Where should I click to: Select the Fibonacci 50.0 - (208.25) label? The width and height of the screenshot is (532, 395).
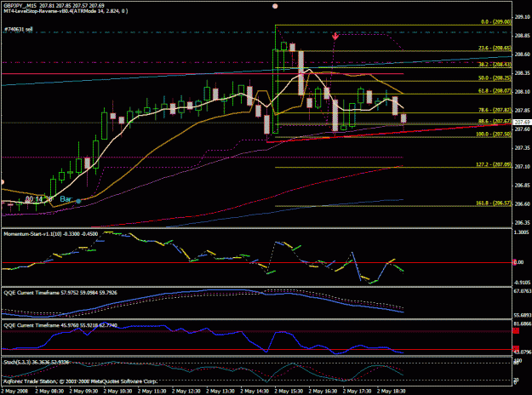pos(495,78)
